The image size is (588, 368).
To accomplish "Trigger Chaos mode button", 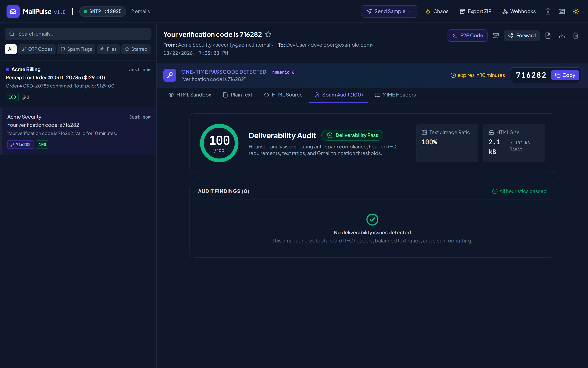I will 437,11.
